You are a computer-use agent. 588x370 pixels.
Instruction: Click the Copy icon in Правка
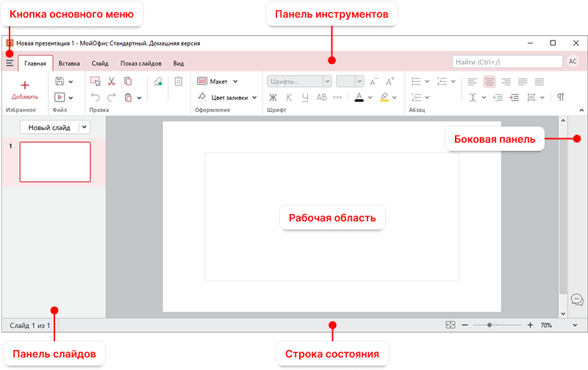pos(128,82)
